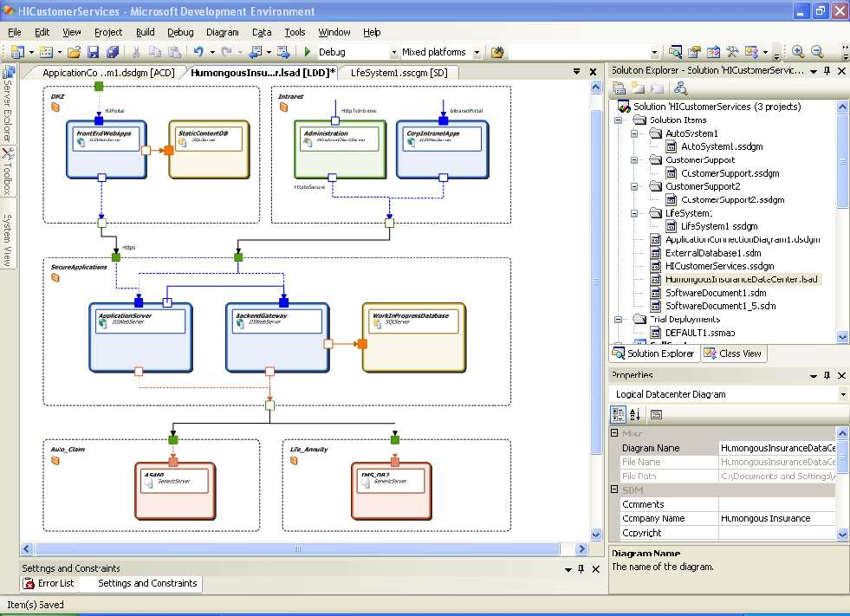This screenshot has height=616, width=850.
Task: Select DEFAULT1 deployment file in Solution Explorer
Action: 700,333
